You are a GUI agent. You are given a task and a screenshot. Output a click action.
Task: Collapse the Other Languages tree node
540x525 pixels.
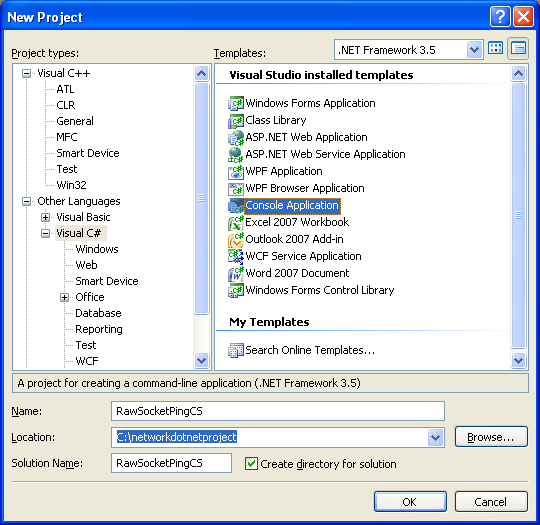26,201
